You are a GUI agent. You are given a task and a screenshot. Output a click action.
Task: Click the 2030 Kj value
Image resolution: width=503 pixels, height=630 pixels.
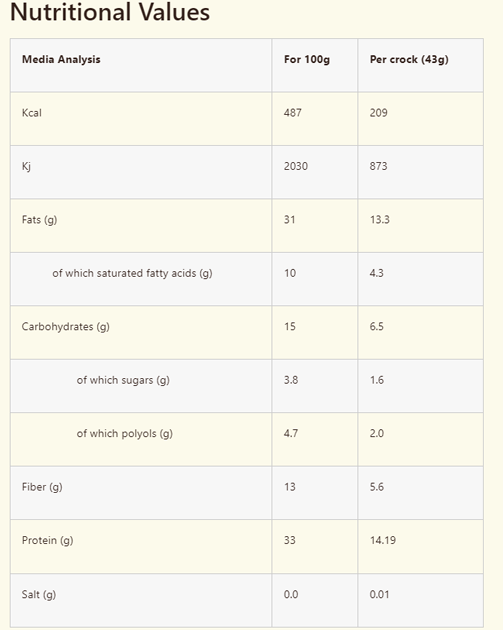[x=296, y=166]
